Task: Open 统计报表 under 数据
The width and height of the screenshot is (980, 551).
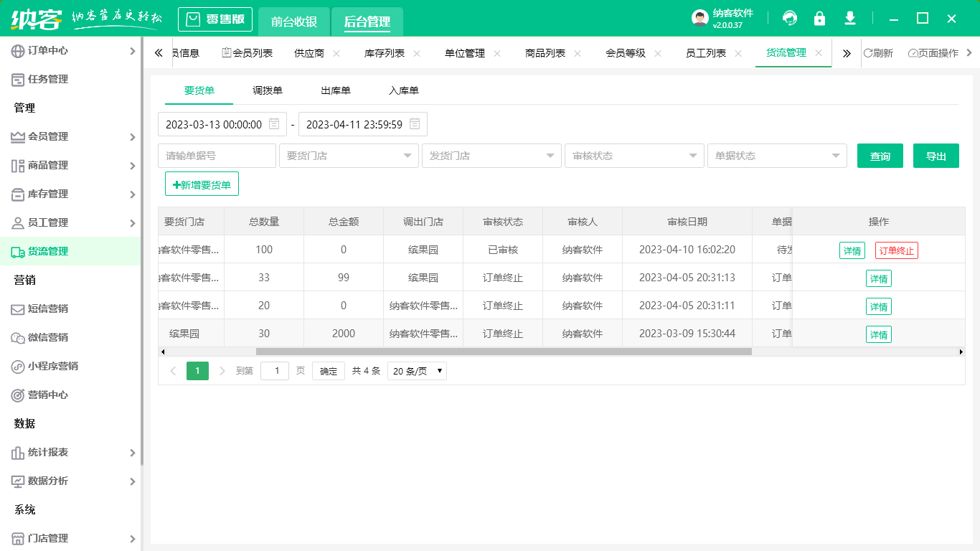Action: point(47,452)
